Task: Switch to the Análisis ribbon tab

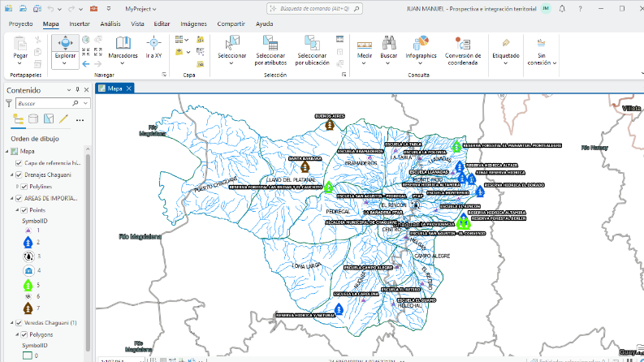Action: 110,24
